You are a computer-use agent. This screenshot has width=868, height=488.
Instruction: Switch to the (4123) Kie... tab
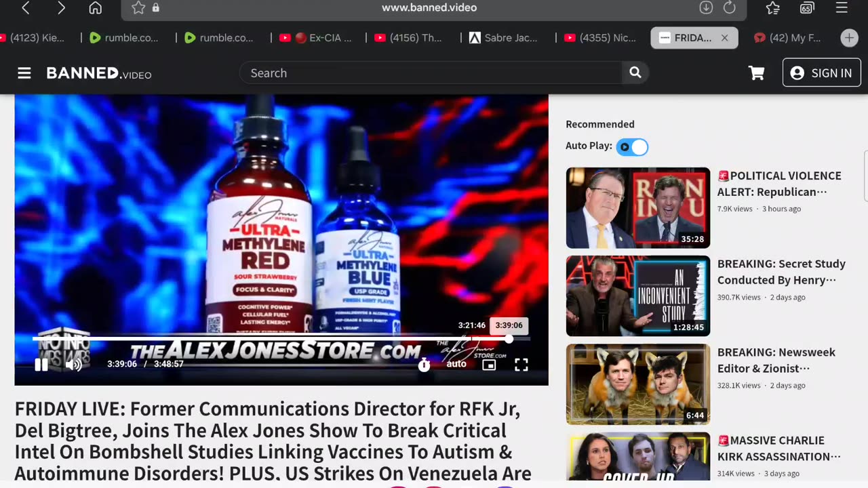click(x=33, y=38)
